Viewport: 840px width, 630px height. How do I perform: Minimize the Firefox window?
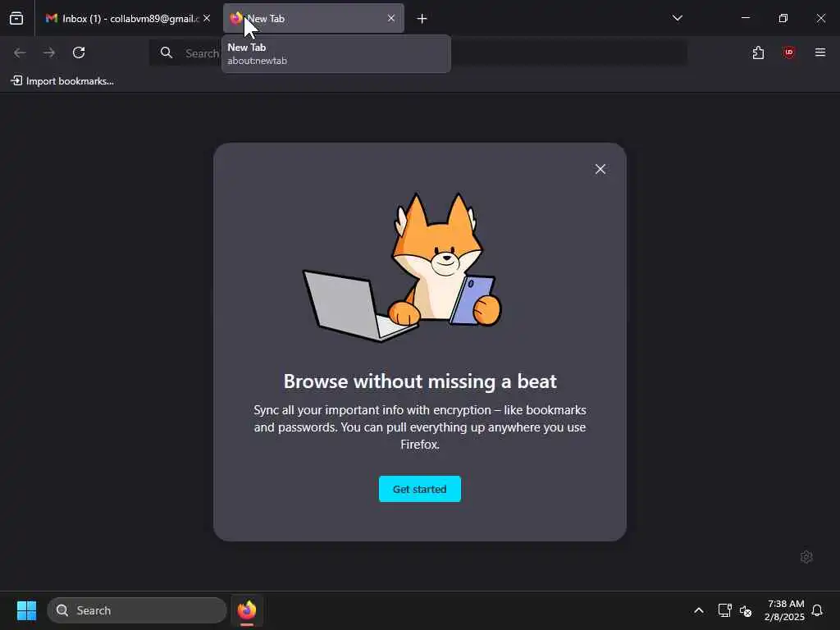tap(745, 18)
